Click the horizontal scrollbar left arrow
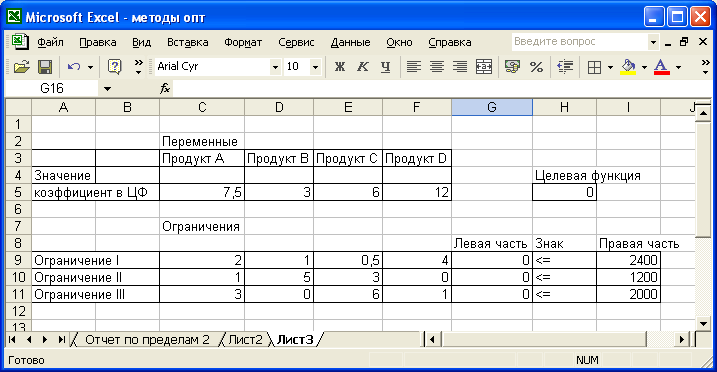 (x=432, y=340)
